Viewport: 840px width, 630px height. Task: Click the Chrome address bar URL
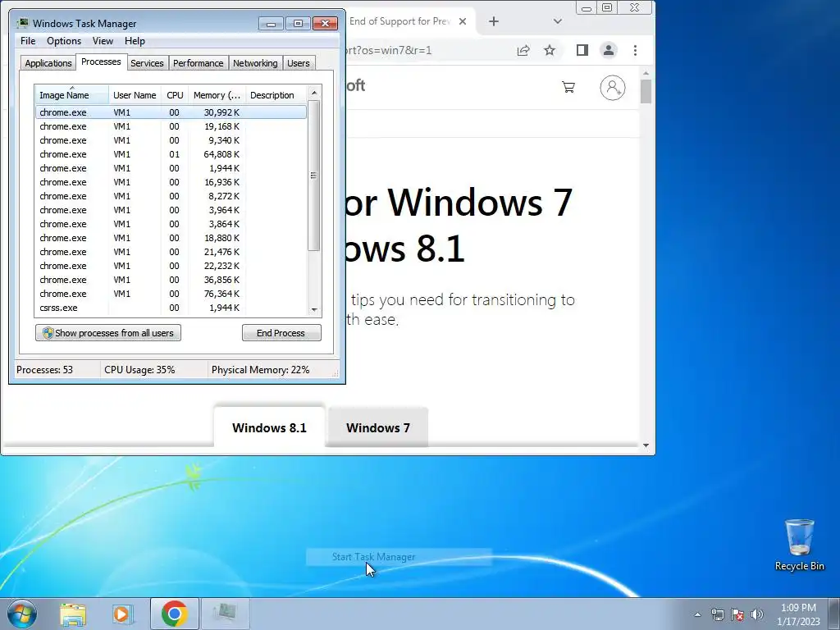(388, 50)
